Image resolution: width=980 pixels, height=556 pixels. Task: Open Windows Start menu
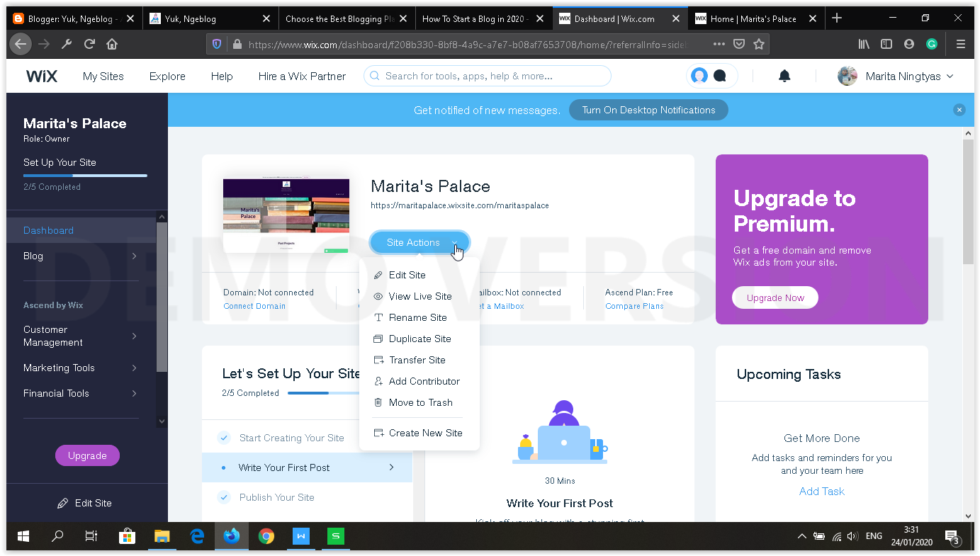(23, 536)
